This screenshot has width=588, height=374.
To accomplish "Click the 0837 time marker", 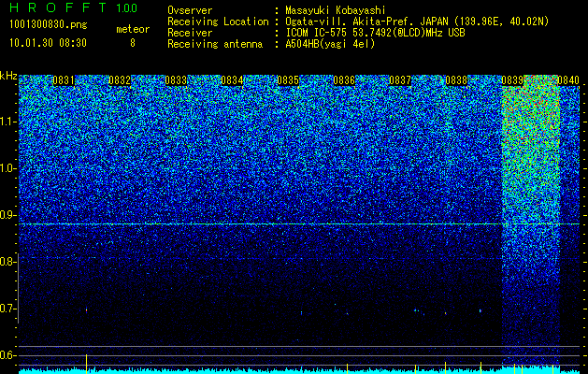I will click(x=400, y=80).
